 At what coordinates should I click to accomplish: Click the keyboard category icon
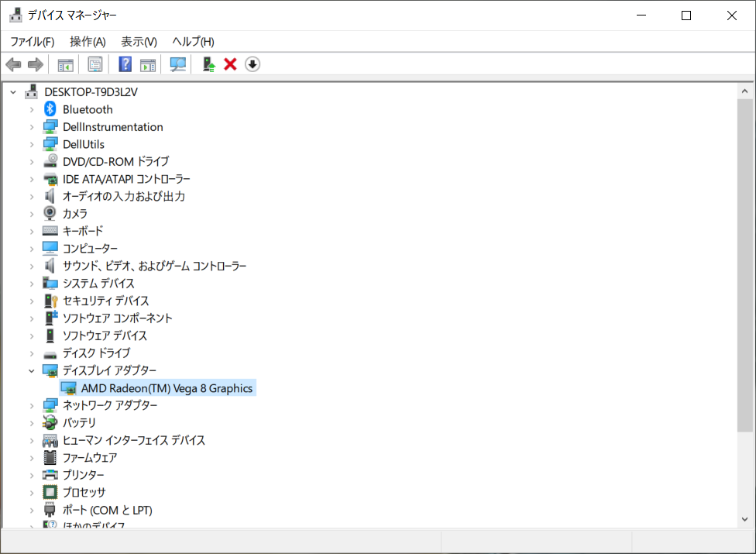(50, 230)
